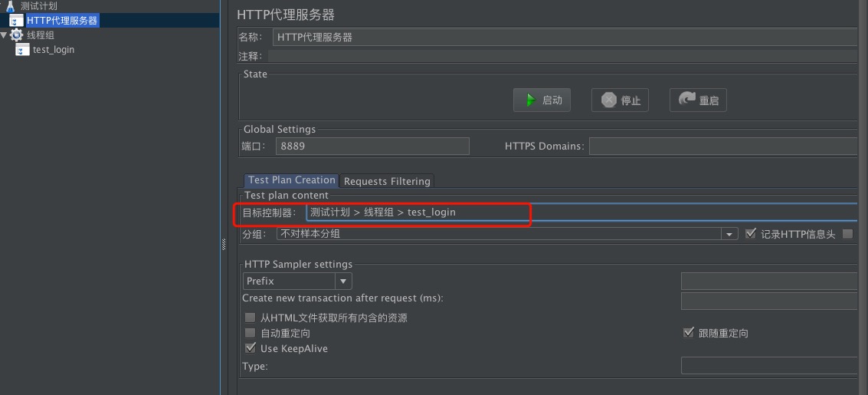Click the 停止 stop button
868x395 pixels.
click(x=620, y=100)
